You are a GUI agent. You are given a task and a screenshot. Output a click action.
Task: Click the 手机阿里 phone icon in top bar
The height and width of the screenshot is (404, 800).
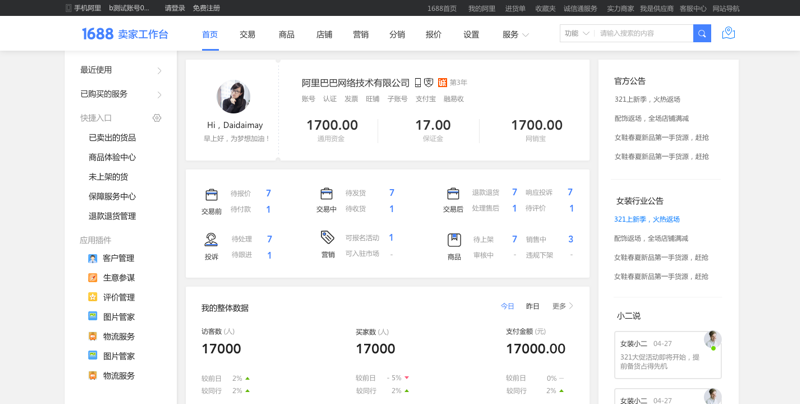(68, 8)
